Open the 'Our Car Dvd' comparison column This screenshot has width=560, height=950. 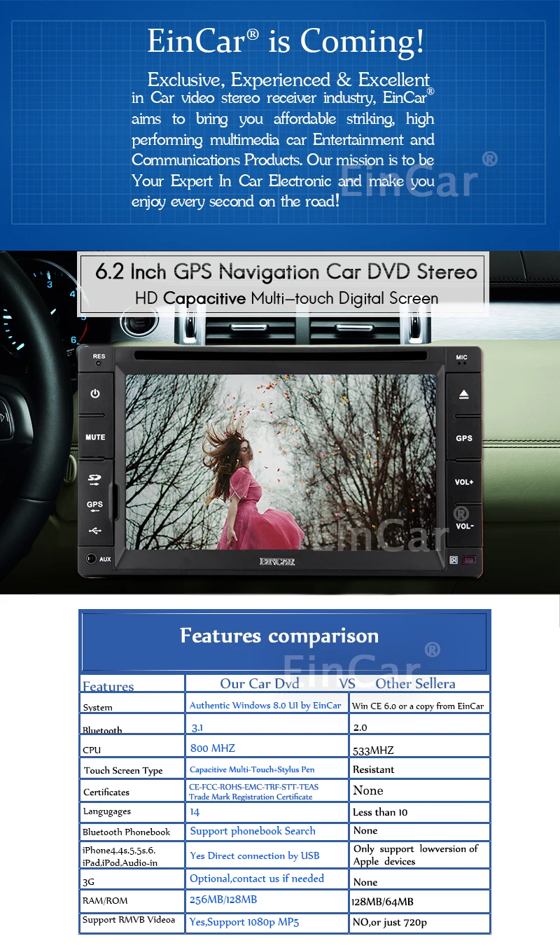coord(260,683)
